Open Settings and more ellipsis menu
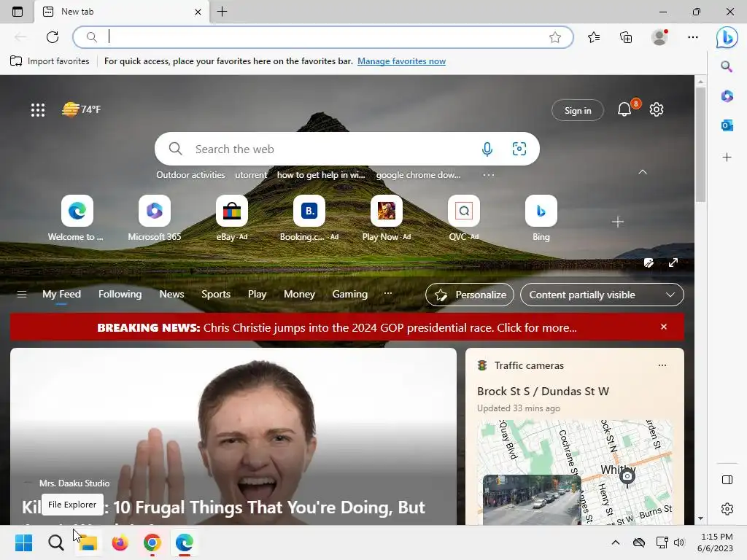Screen dimensions: 747x560 (693, 37)
